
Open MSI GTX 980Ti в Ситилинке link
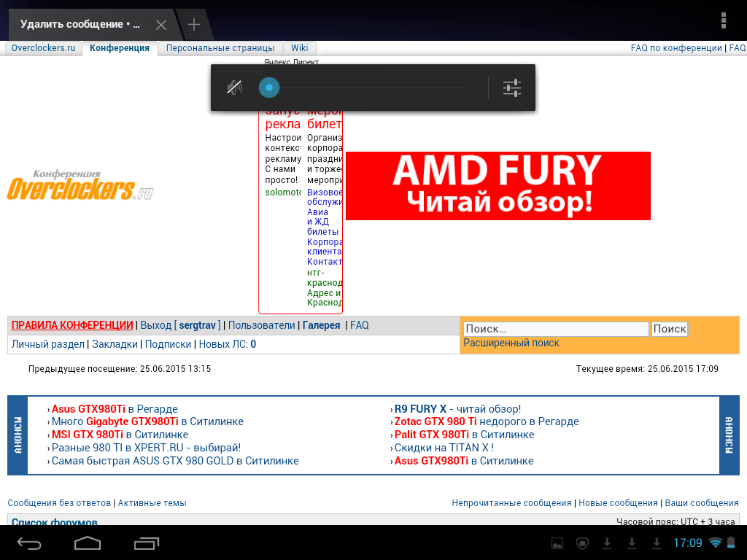click(x=120, y=435)
